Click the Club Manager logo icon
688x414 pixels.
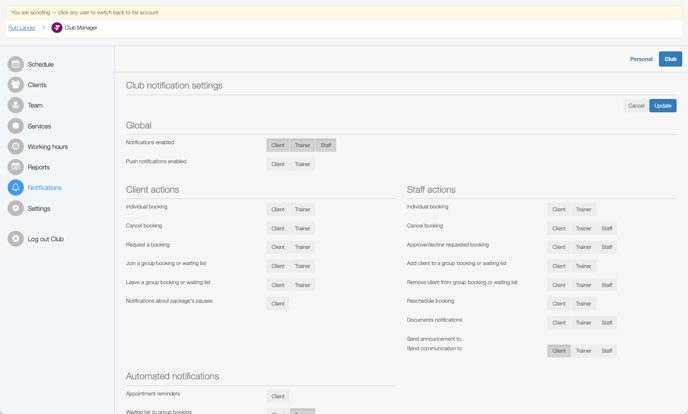[x=57, y=28]
